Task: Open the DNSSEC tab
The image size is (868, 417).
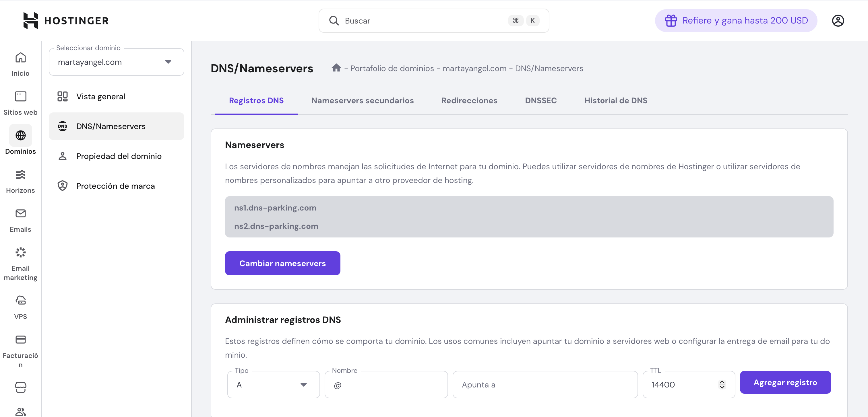Action: 540,100
